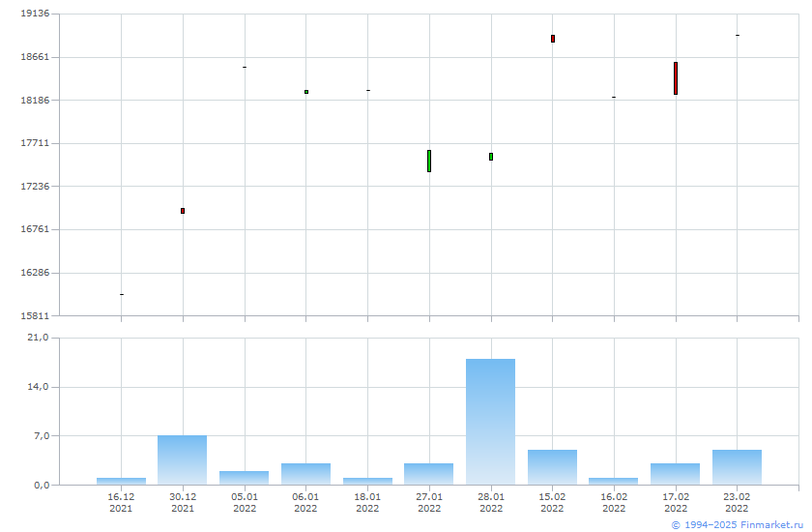
Task: Click the volume bar for 30.12 2021
Action: coord(183,460)
